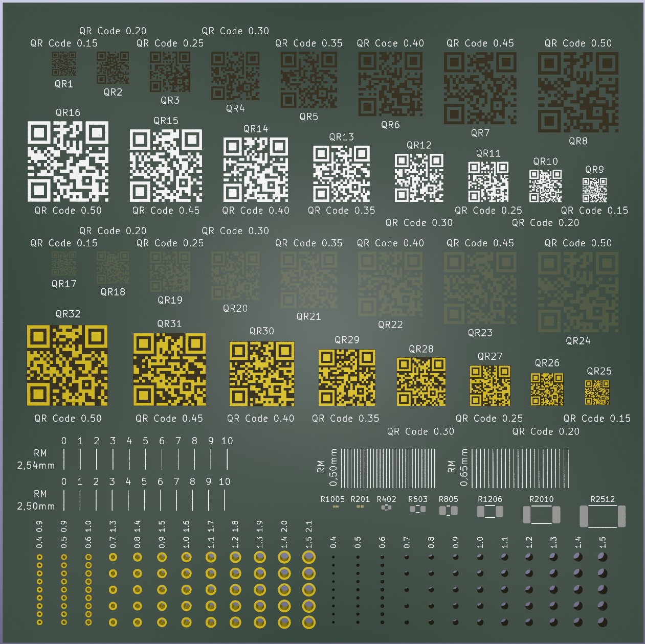Click the small white QR9 code

[x=594, y=190]
